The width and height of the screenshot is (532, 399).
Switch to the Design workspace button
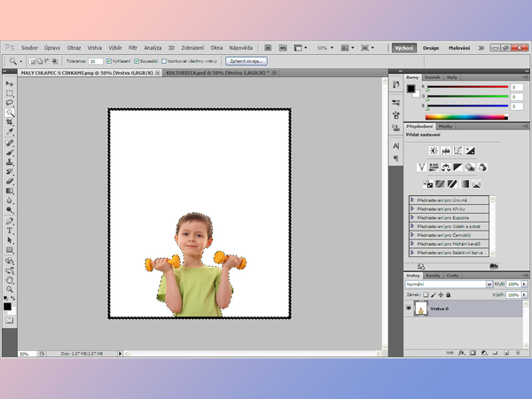click(x=431, y=47)
